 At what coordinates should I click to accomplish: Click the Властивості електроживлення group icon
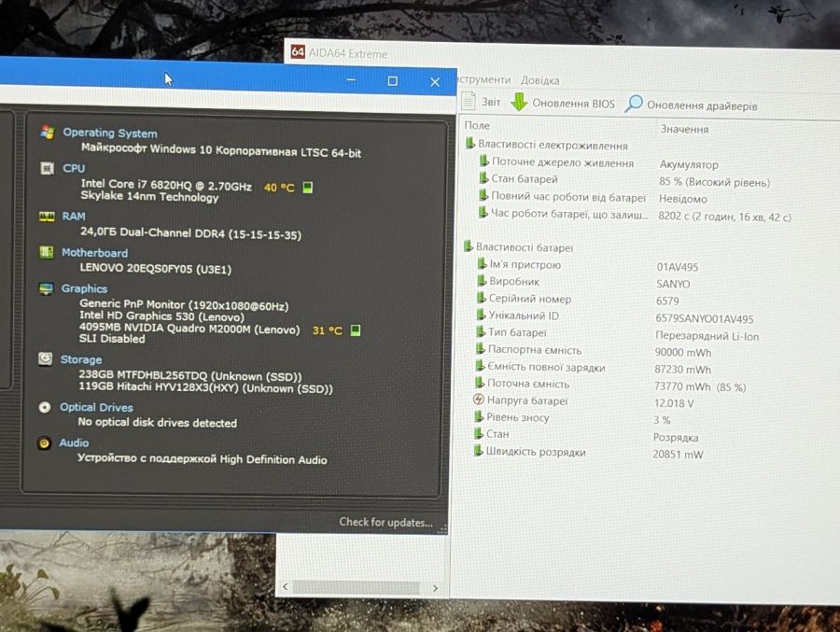pos(469,143)
